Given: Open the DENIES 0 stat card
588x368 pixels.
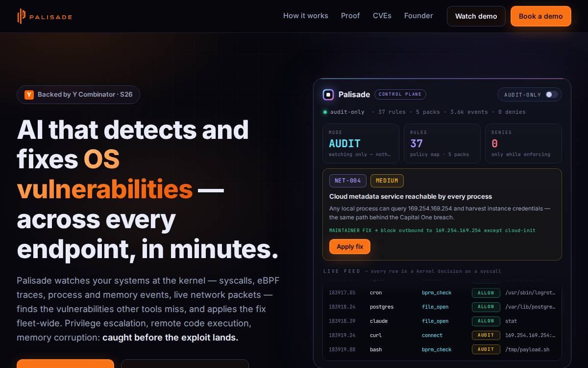Looking at the screenshot, I should coord(523,143).
